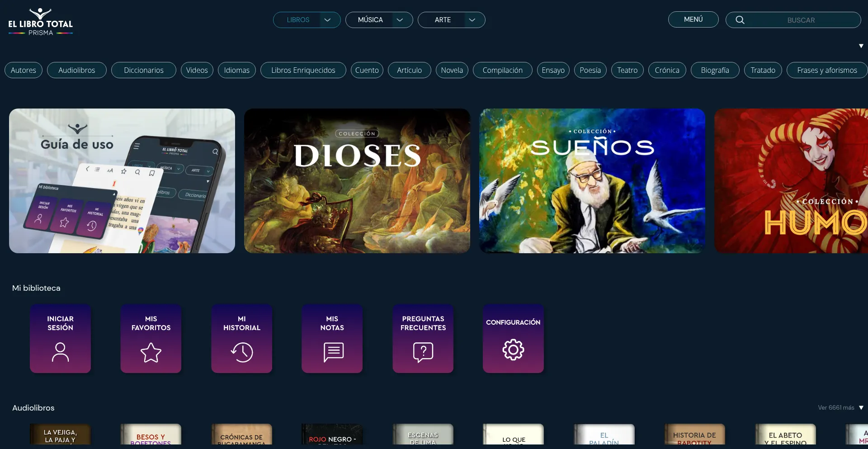Open audiobook La Vejiga, la Paja y

point(61,435)
